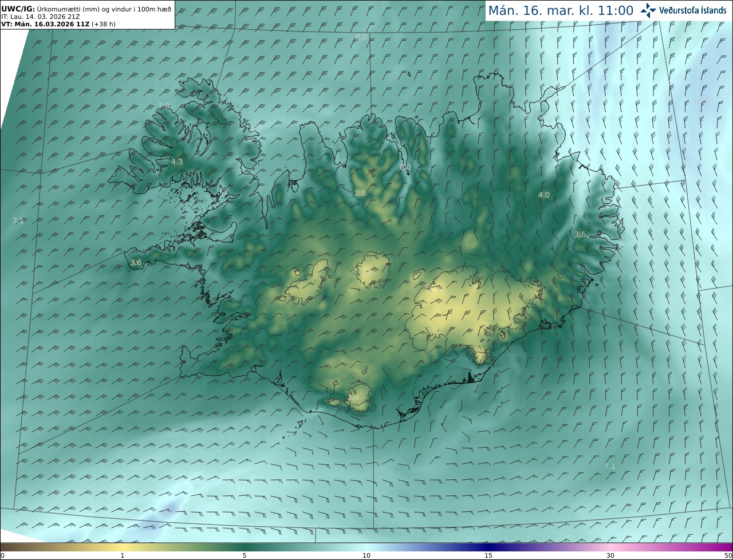733x560 pixels.
Task: Click the 3.6 label in the East Fjords
Action: [x=580, y=234]
